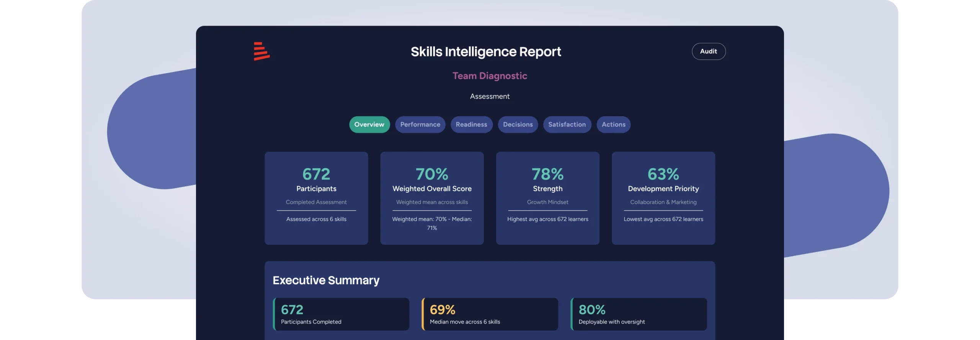Screen dimensions: 980x340
Task: Click the 672 Participants card
Action: 316,198
